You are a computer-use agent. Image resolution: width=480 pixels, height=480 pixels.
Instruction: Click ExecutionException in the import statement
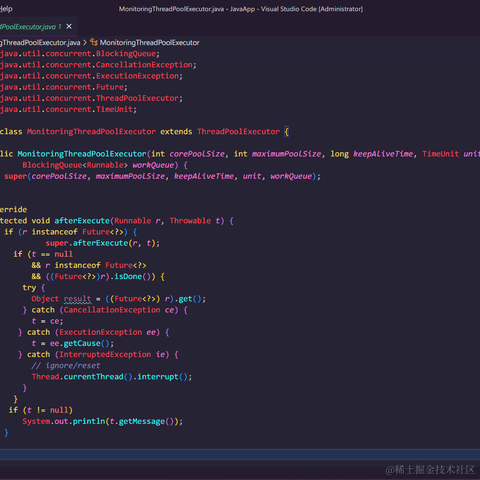[137, 76]
